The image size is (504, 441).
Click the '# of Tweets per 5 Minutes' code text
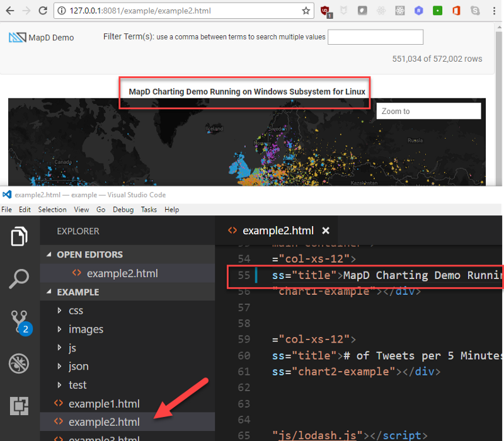point(423,355)
